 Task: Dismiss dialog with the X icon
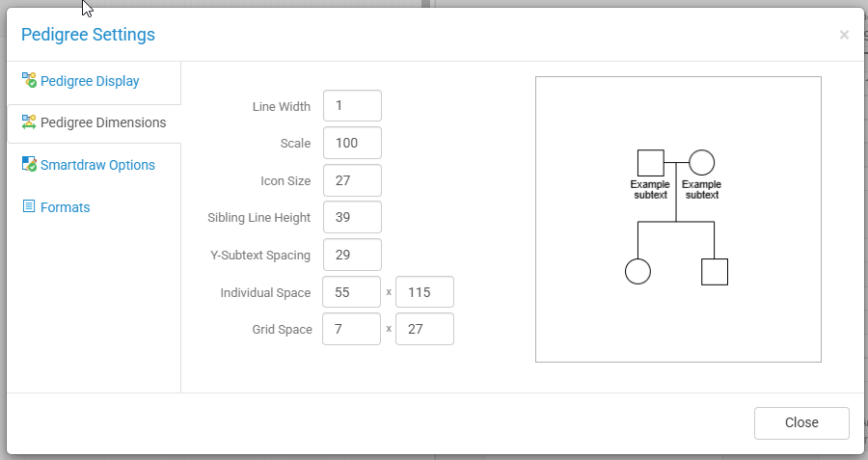click(x=844, y=35)
